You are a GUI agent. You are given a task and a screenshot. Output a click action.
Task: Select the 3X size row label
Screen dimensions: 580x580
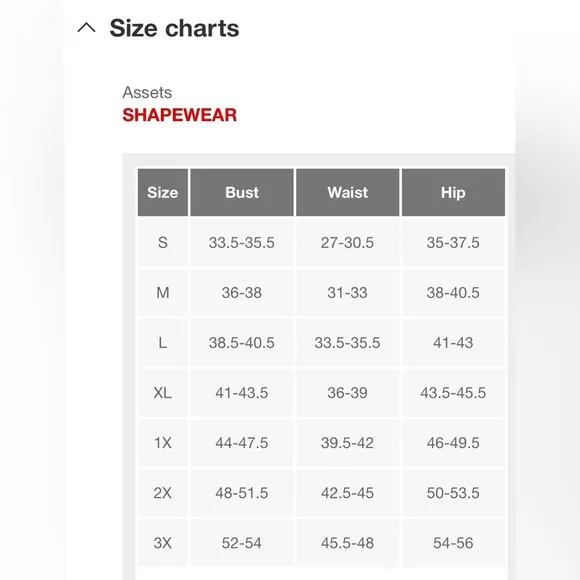(163, 543)
